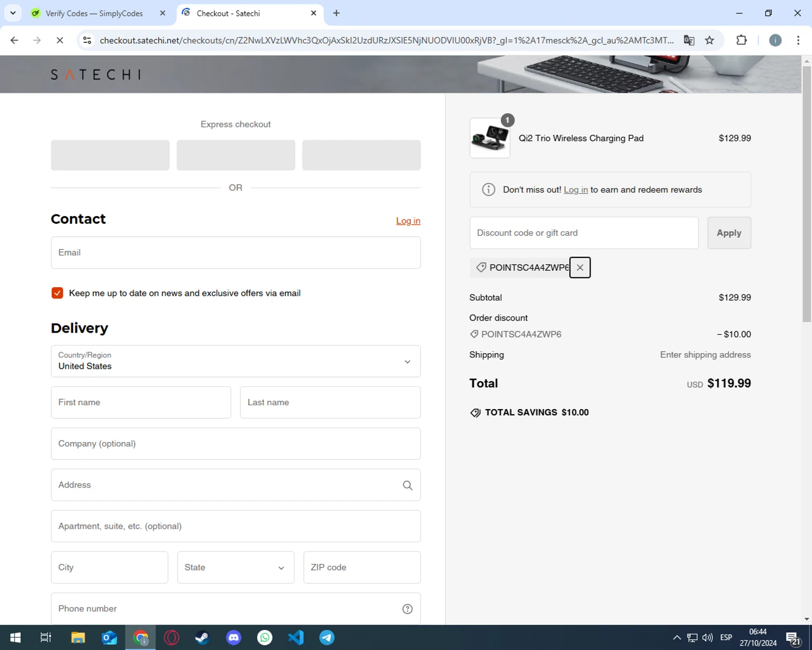
Task: Focus the Address field
Action: tap(235, 485)
